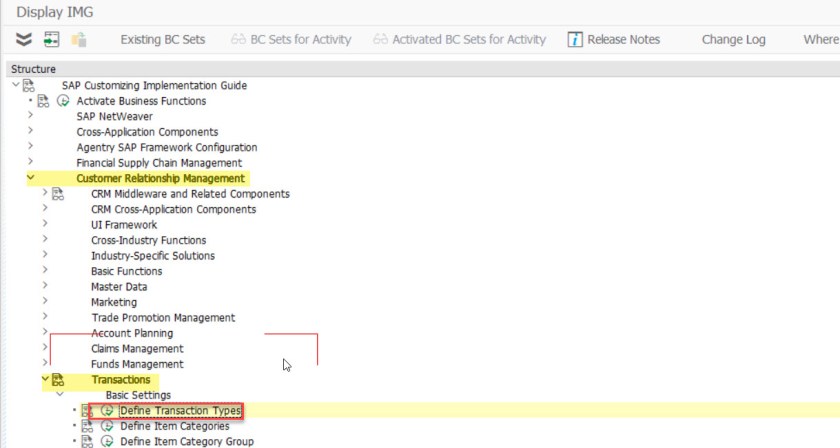
Task: Expand the Cross-Application Components node
Action: pos(31,131)
